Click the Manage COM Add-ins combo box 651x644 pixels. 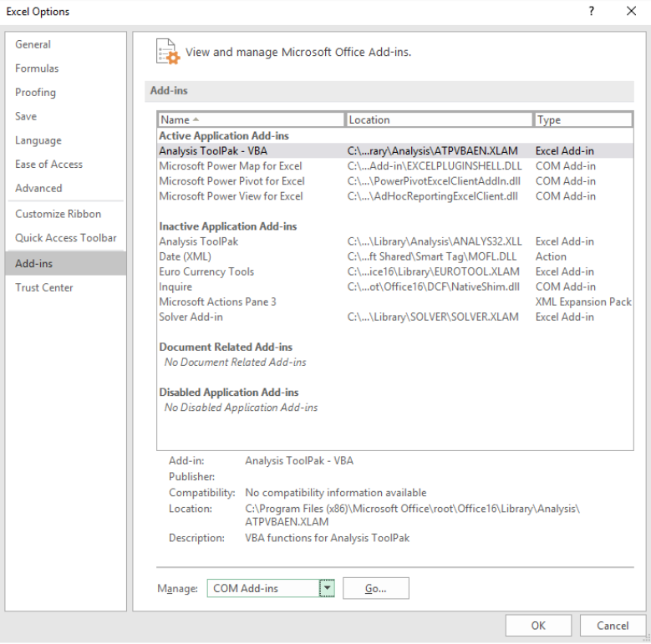[271, 587]
